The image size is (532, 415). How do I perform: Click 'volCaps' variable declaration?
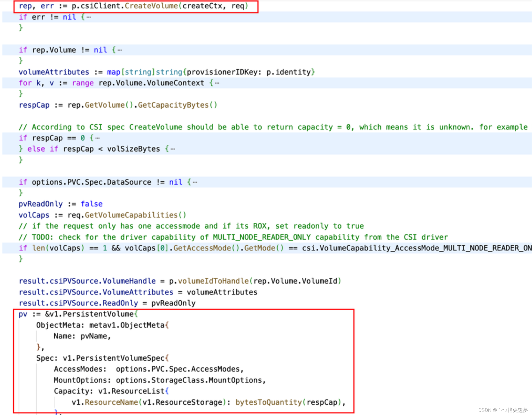(34, 215)
